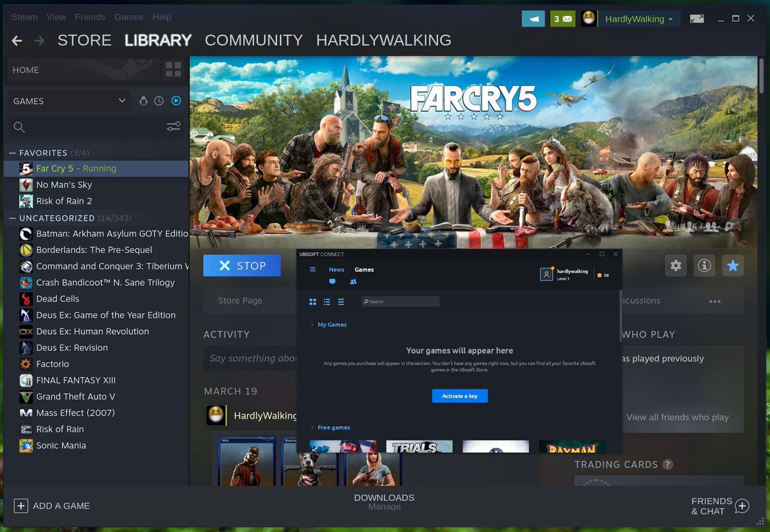Viewport: 770px width, 532px height.
Task: Open the Ubisoft Connect chat bubble icon
Action: 332,282
